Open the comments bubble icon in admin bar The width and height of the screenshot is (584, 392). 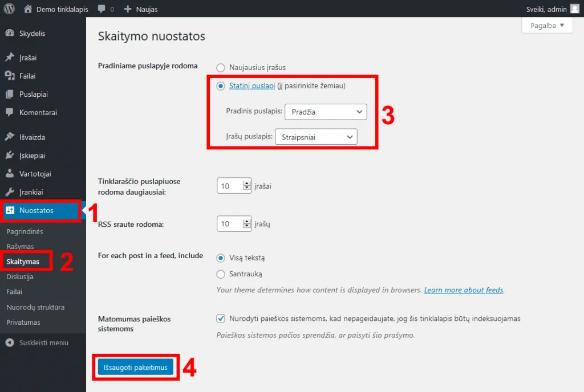point(102,9)
